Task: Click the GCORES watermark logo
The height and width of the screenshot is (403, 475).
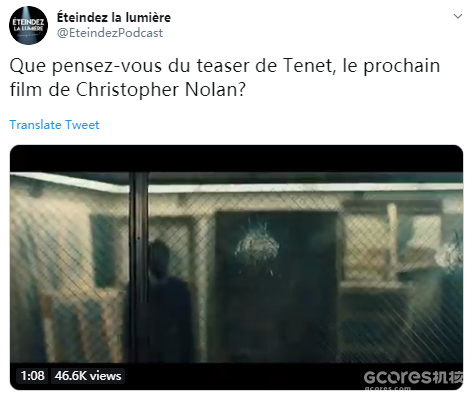Action: (x=413, y=377)
